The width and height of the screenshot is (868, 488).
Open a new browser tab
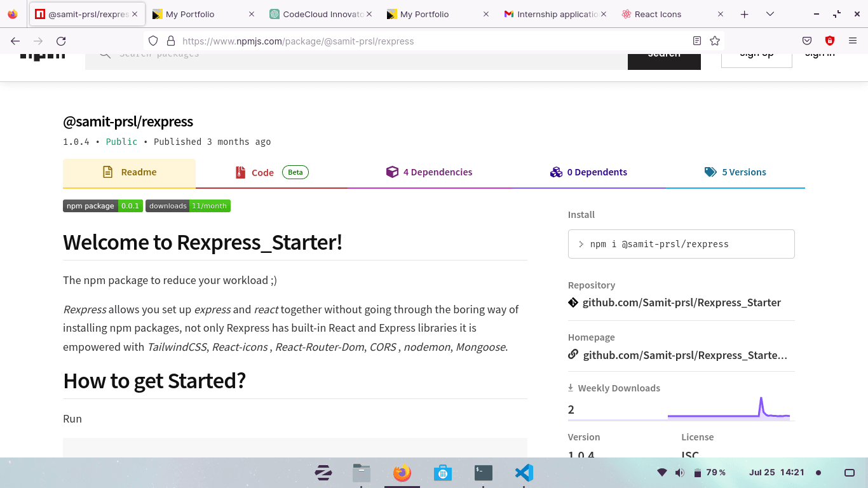(x=744, y=14)
